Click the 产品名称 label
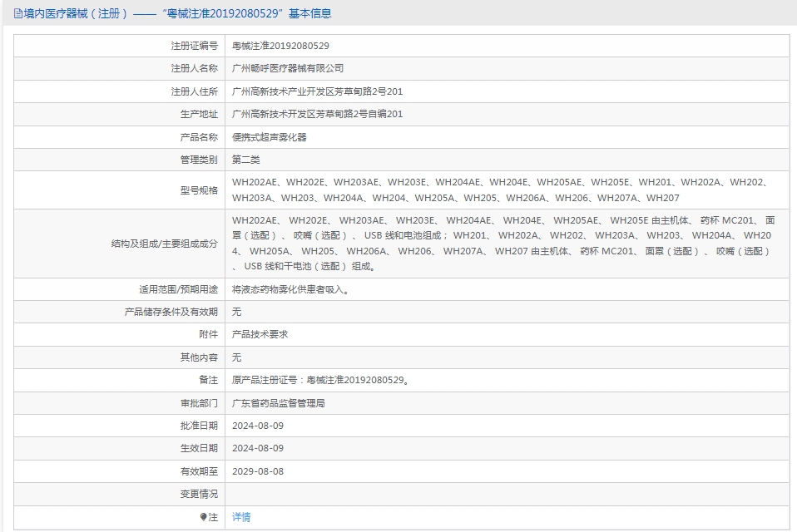 click(x=199, y=137)
